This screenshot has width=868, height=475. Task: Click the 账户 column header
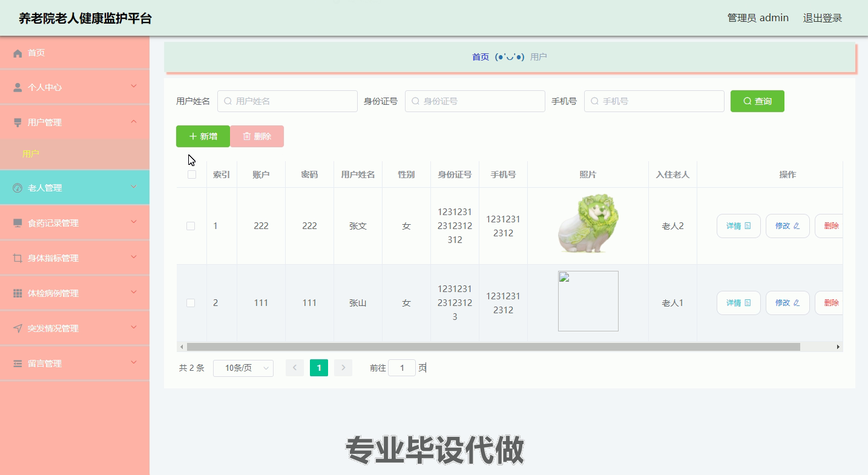(x=261, y=174)
